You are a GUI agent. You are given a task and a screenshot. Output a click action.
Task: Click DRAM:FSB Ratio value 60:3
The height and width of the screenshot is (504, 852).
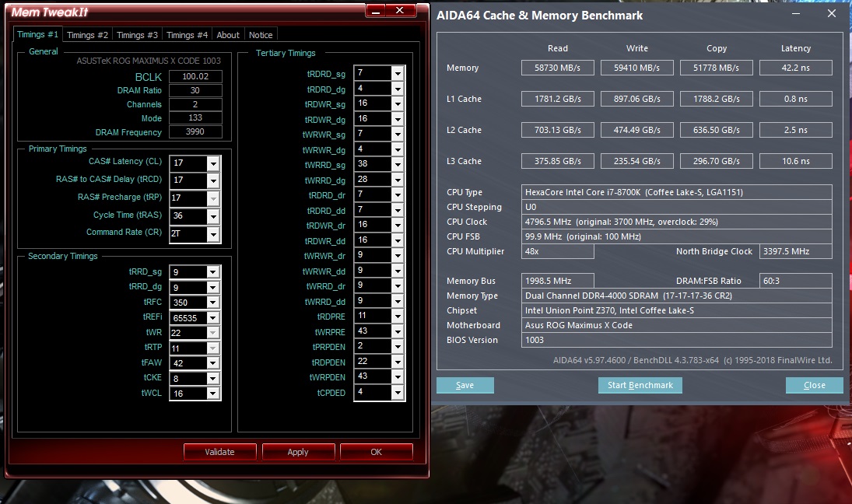[x=795, y=281]
